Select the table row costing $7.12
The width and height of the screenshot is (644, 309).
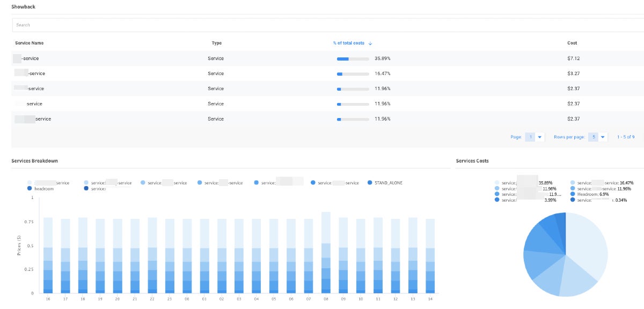(x=322, y=58)
